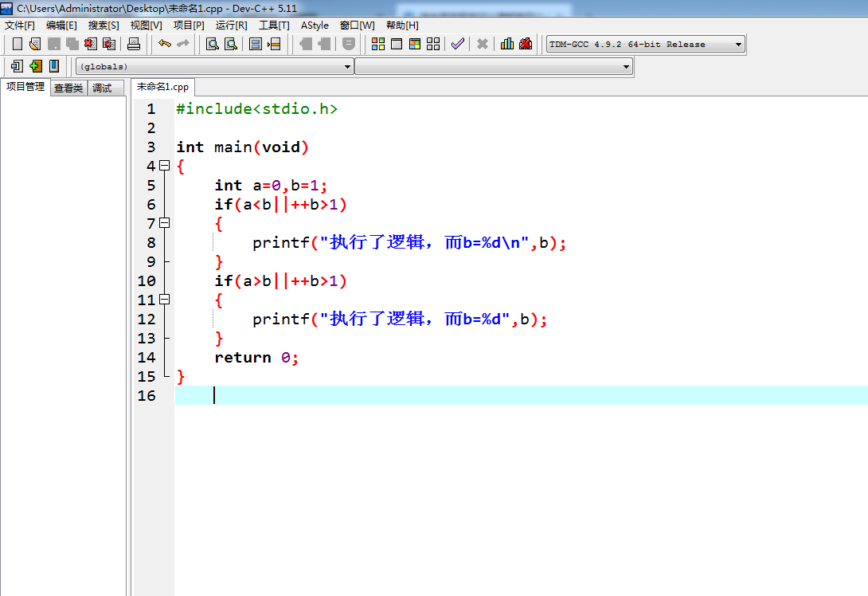Open the Find search tool
868x596 pixels.
[212, 44]
